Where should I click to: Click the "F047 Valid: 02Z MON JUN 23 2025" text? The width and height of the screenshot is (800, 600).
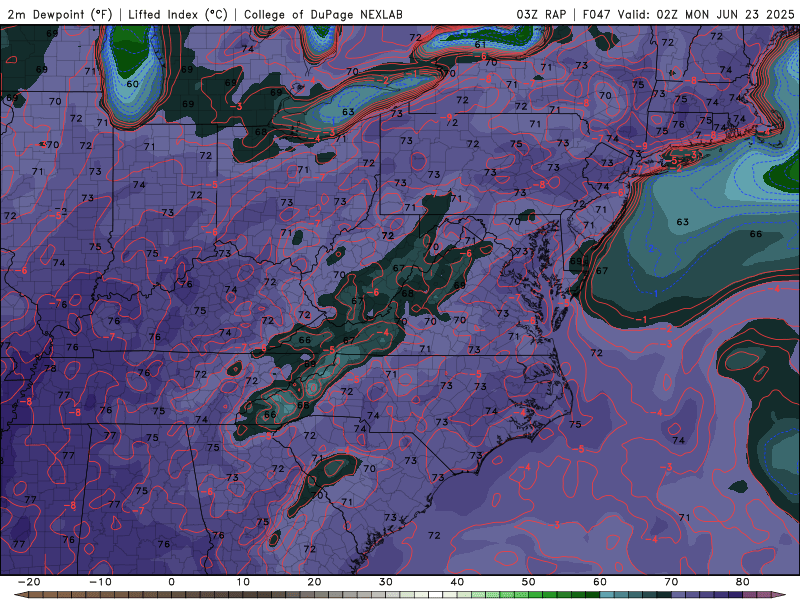688,14
